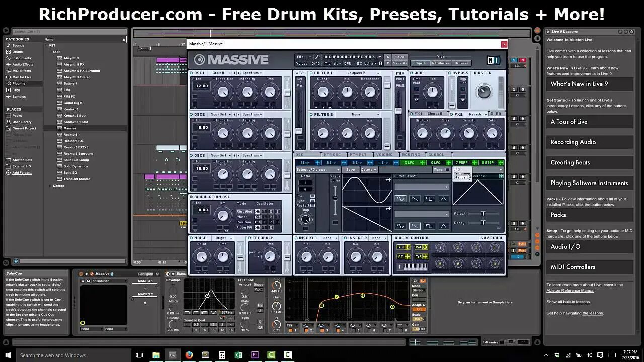Open File Explorer from the taskbar
Image resolution: width=644 pixels, height=362 pixels.
(156, 355)
